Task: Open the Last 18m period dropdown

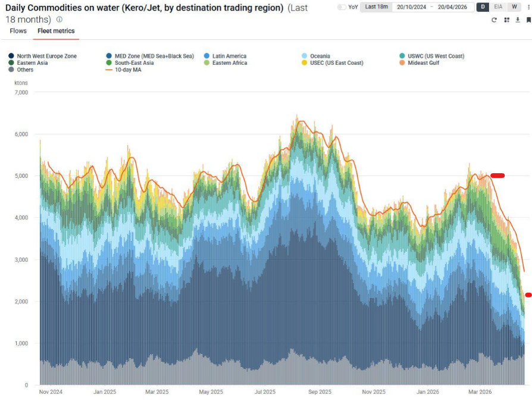Action: (x=376, y=7)
